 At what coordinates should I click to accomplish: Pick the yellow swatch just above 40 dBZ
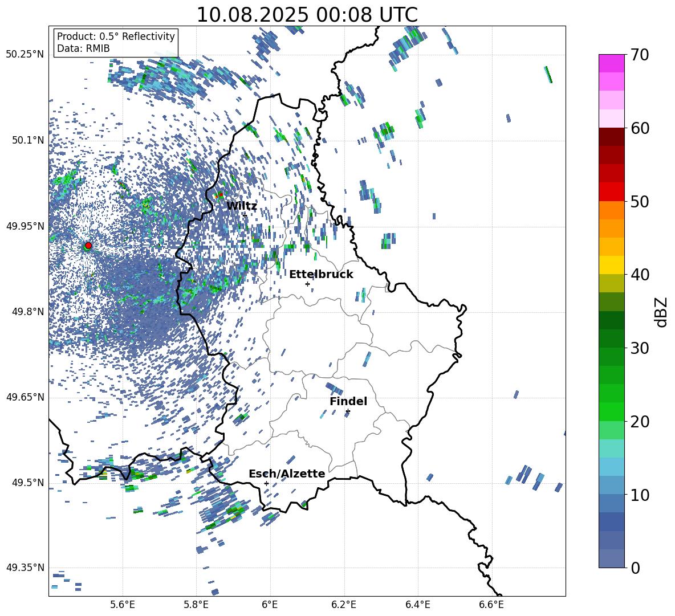(x=611, y=265)
